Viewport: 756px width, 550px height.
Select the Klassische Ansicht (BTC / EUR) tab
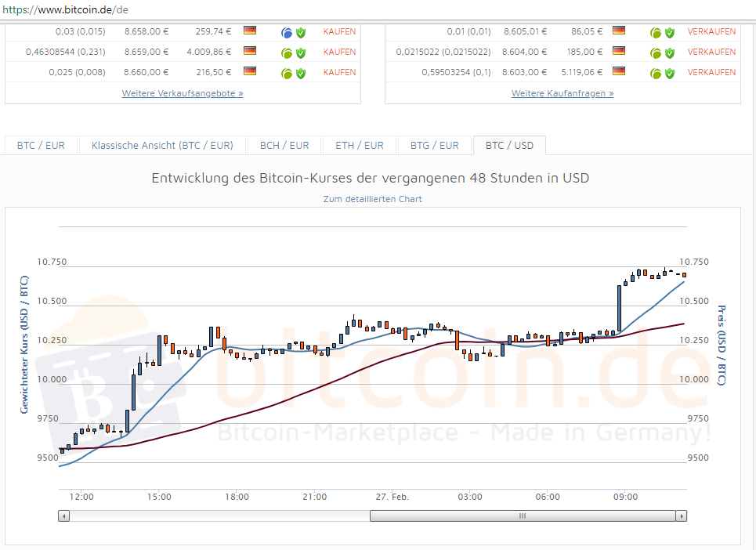coord(162,145)
